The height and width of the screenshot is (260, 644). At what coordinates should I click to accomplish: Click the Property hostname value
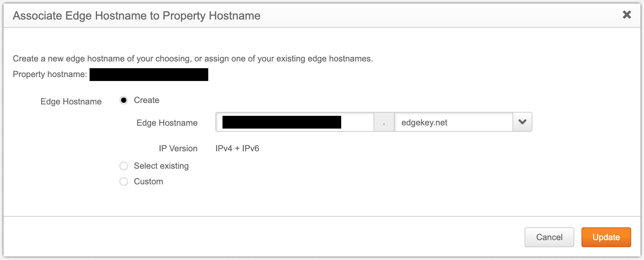(x=149, y=75)
